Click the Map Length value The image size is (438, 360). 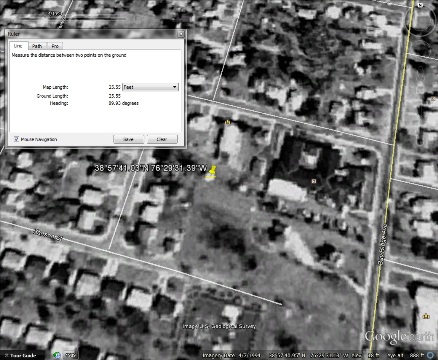114,87
